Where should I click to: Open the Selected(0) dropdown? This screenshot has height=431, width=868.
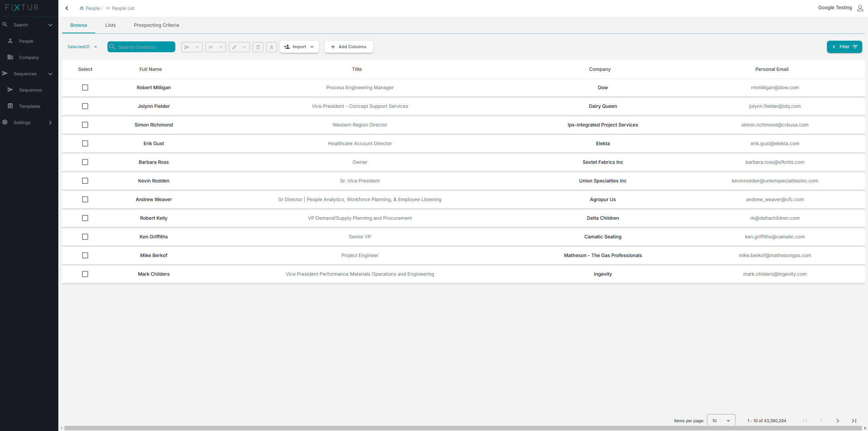(82, 47)
